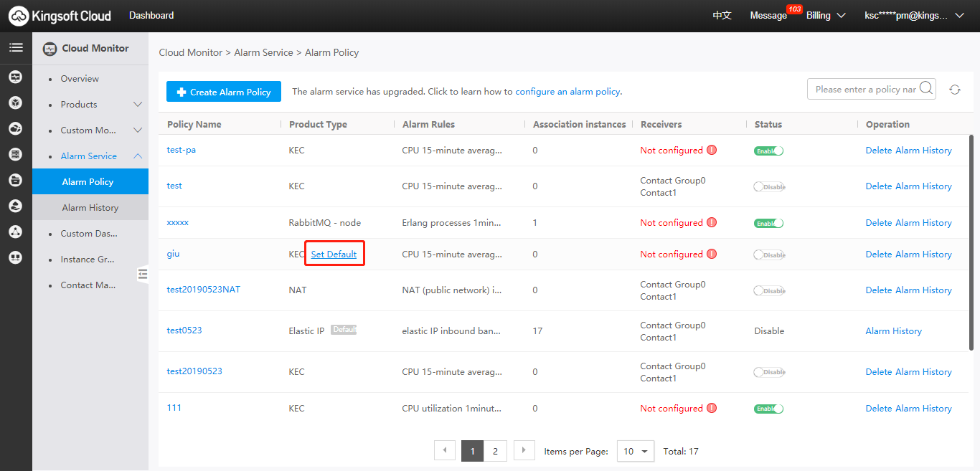Open the hamburger menu in left rail
The image size is (980, 471).
pyautogui.click(x=15, y=47)
